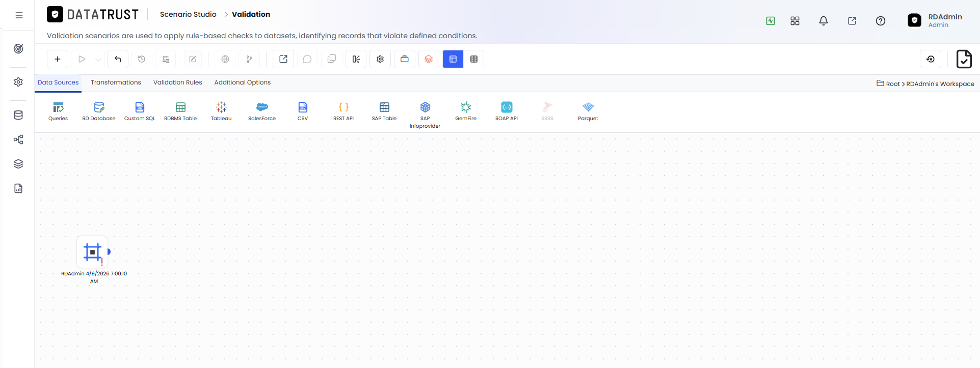Screen dimensions: 980x368
Task: Open the run options dropdown arrow
Action: click(98, 59)
